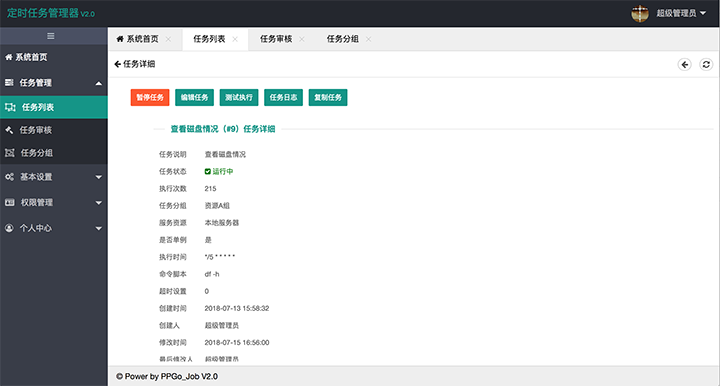Click the 任务列表 sidebar icon

click(10, 107)
